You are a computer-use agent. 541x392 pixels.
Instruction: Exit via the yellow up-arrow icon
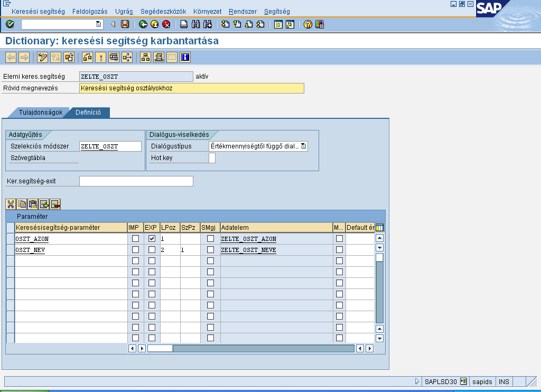[x=155, y=24]
